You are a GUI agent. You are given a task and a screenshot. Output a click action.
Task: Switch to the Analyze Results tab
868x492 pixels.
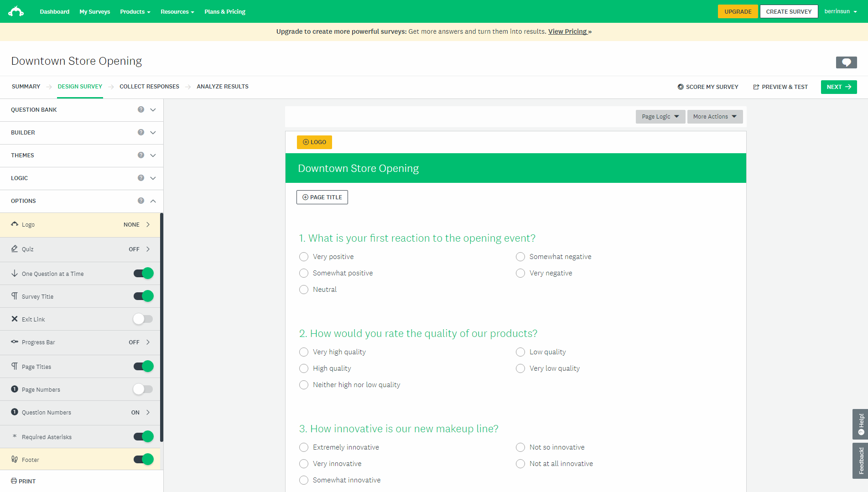click(223, 87)
